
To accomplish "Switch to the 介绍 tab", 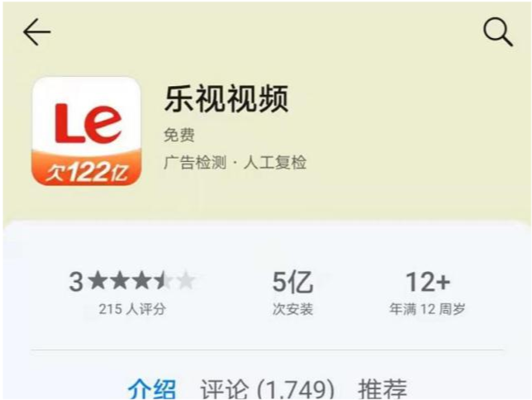I will (152, 388).
